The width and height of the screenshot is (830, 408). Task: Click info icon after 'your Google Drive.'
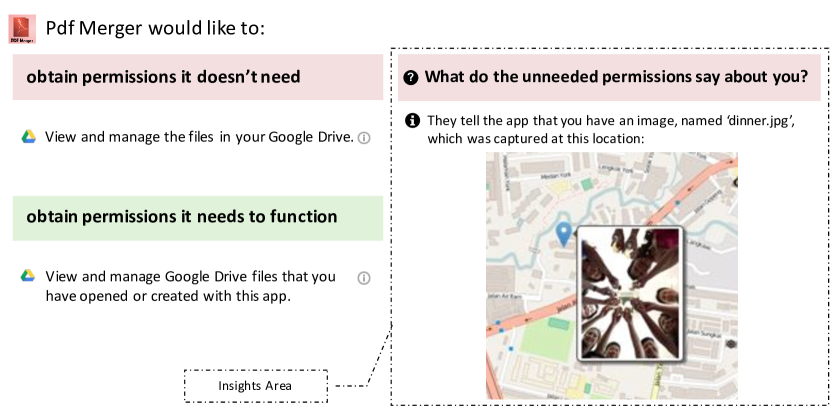(x=364, y=138)
